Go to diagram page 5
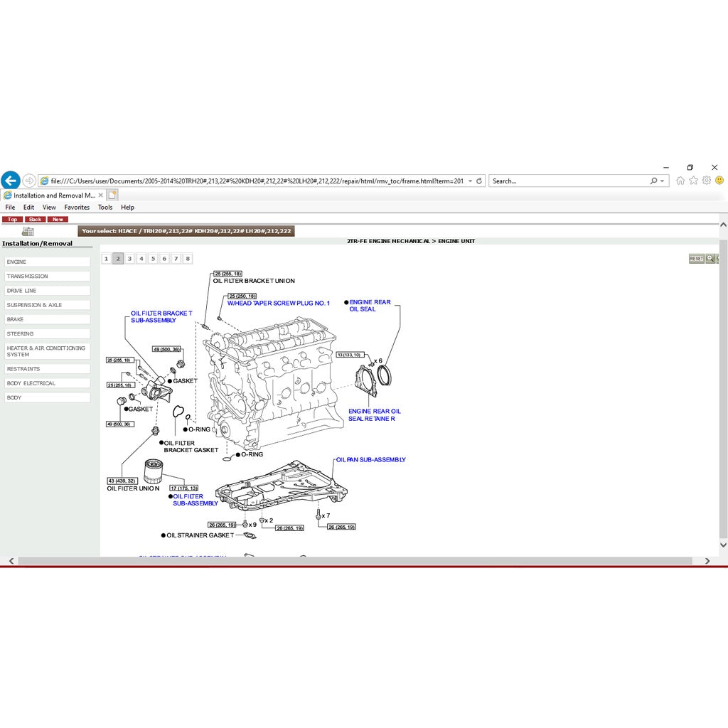 point(153,259)
